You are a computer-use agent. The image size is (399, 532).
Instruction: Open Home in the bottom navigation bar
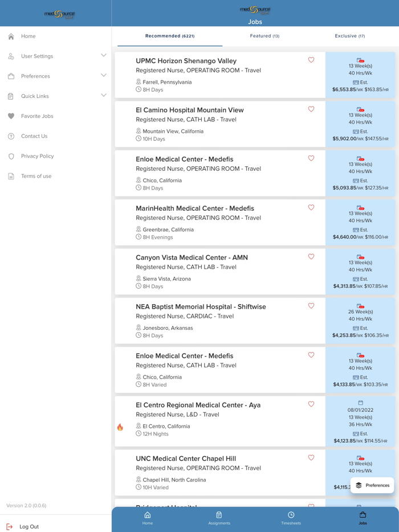[148, 518]
